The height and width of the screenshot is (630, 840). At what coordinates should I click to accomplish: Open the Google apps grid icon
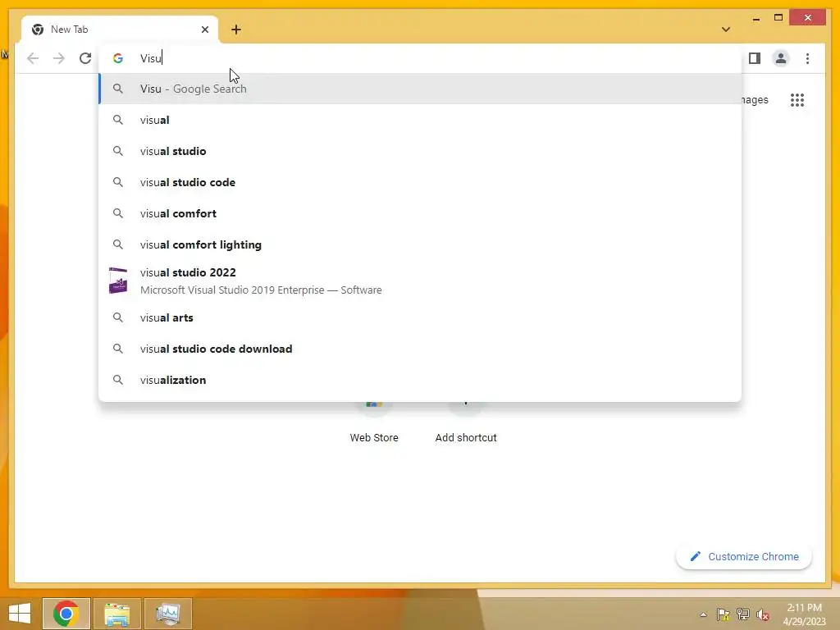797,99
